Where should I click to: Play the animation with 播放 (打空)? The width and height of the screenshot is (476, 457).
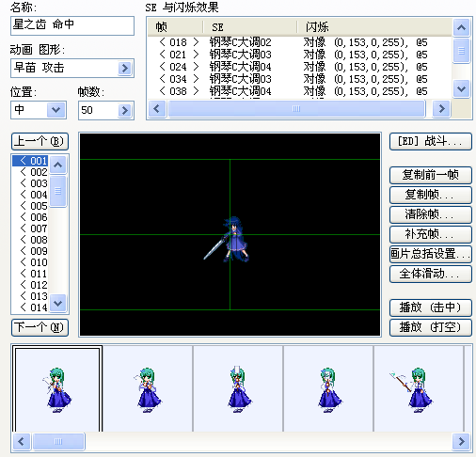coord(431,327)
